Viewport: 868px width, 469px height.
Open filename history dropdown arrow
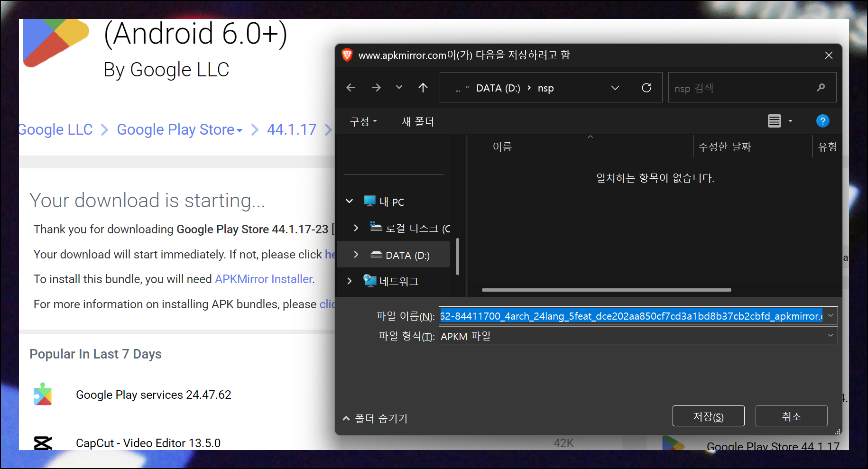pos(831,315)
